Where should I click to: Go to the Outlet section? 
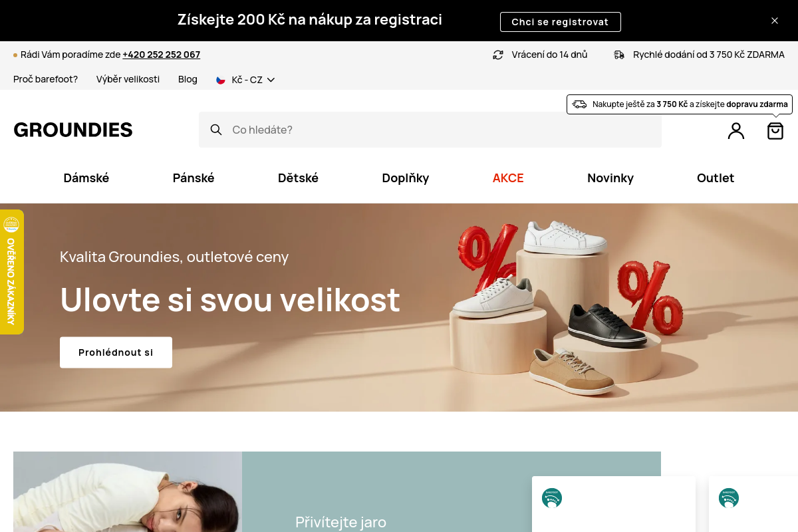coord(716,178)
